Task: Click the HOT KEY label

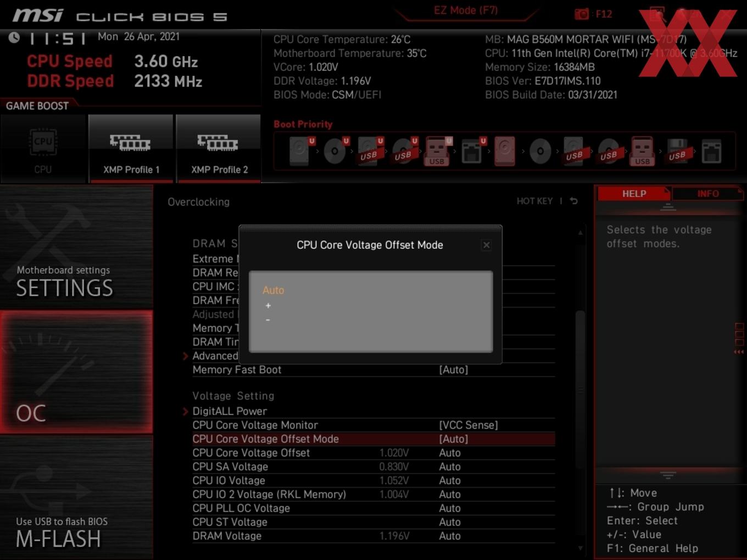Action: (534, 201)
